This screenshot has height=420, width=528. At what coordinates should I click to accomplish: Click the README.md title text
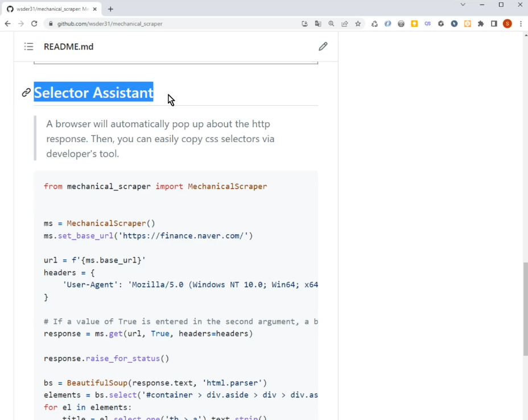point(69,47)
